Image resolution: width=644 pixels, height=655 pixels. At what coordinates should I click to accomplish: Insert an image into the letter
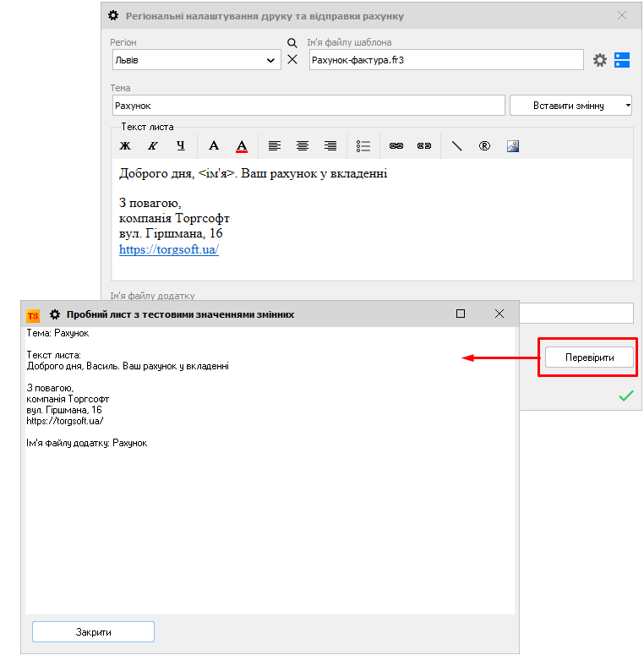click(x=512, y=145)
